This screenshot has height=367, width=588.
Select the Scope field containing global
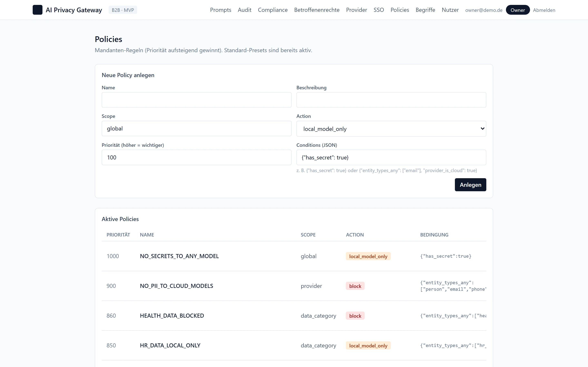[x=196, y=128]
